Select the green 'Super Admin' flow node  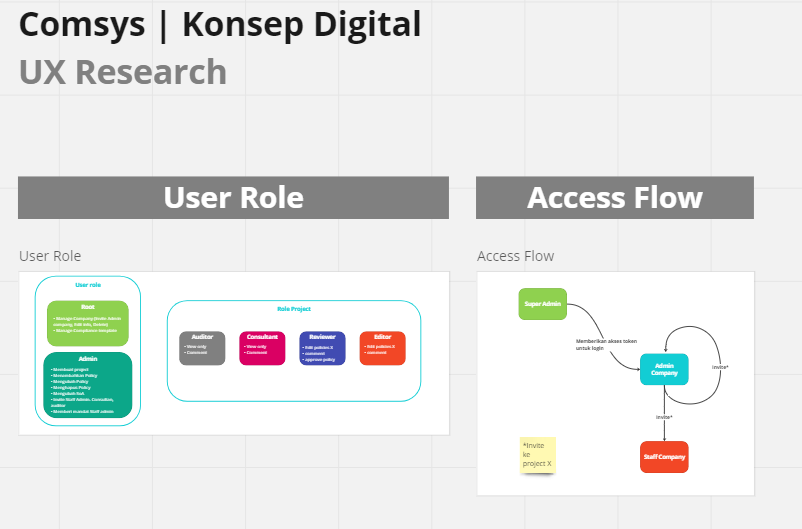[543, 304]
